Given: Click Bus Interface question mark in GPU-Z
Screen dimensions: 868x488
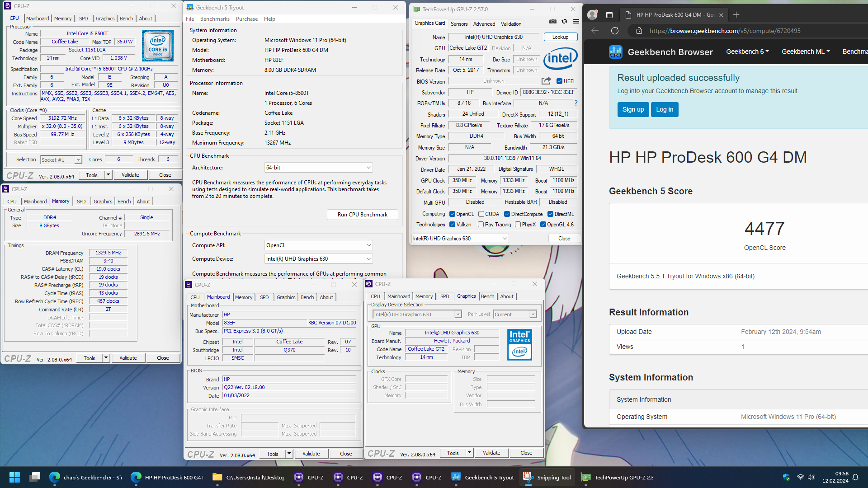Looking at the screenshot, I should click(576, 103).
